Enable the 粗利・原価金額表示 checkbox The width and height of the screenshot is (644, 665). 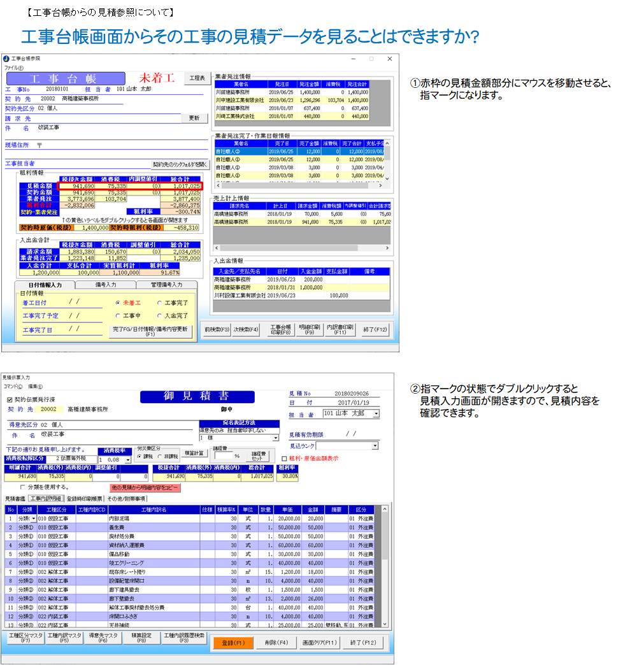click(284, 458)
